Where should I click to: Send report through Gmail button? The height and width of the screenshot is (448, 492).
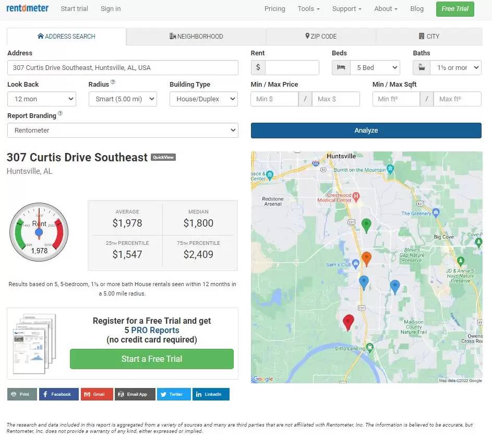coord(97,394)
